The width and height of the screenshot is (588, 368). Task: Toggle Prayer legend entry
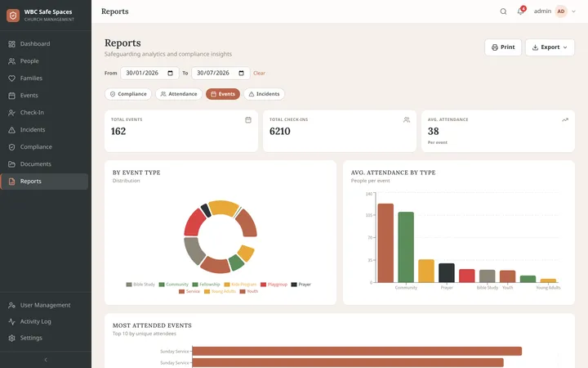point(301,285)
